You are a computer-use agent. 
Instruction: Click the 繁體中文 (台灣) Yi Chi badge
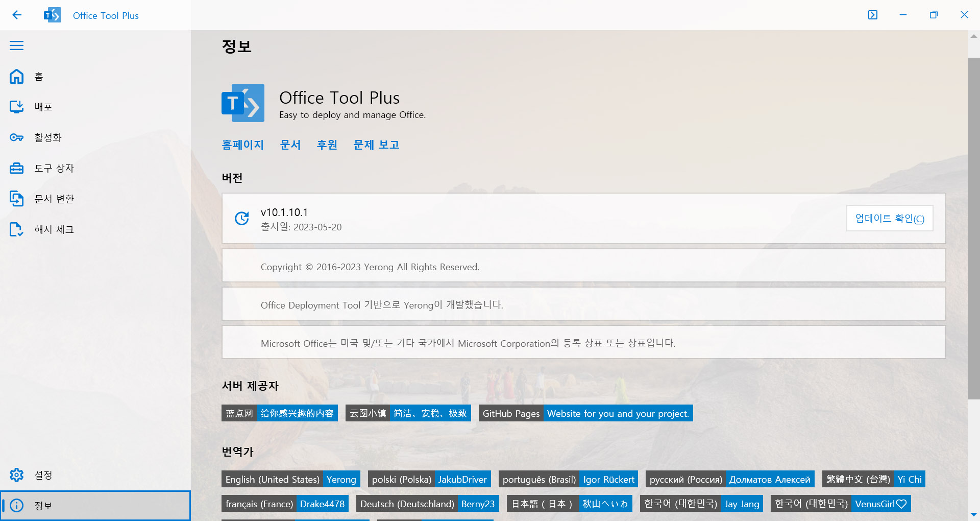[874, 479]
